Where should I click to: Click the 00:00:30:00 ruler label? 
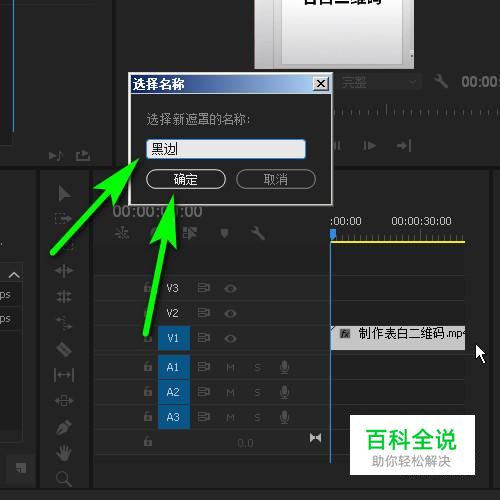[x=421, y=221]
